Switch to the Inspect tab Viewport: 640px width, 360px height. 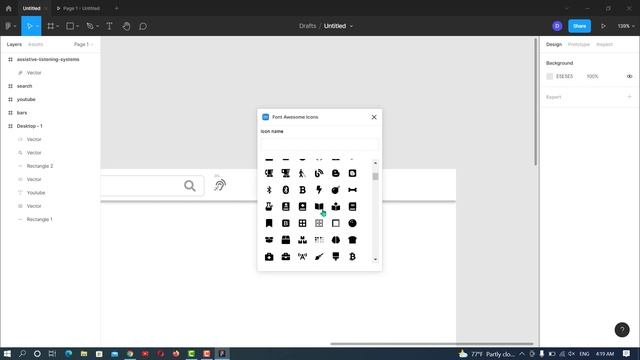click(604, 44)
